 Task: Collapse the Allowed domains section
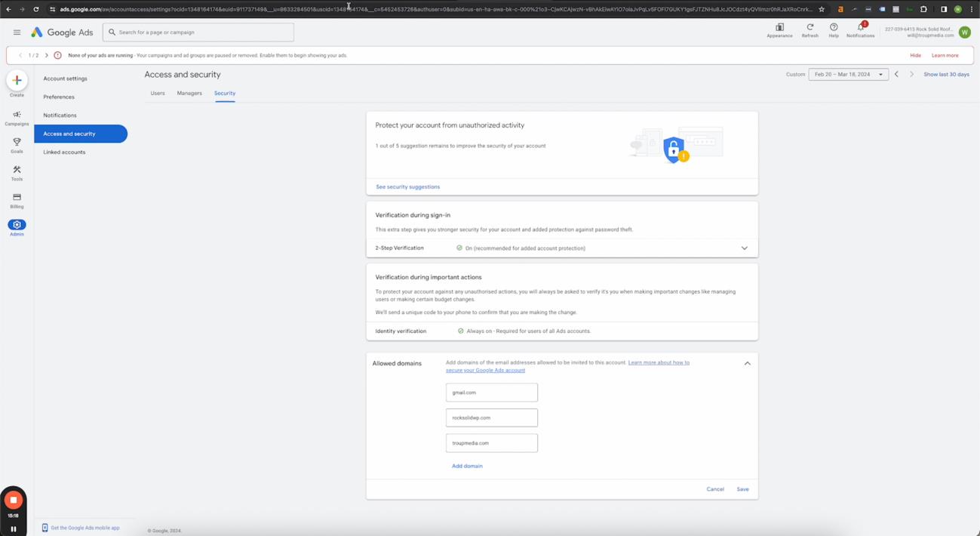click(748, 363)
